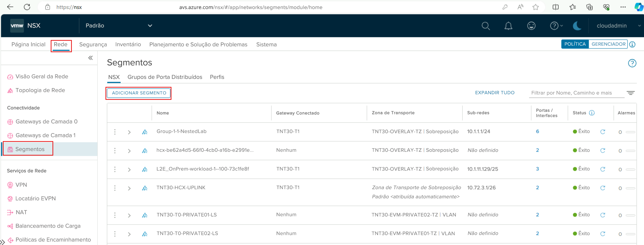Open Planejamento e Solução de Problemas tab

[x=198, y=44]
